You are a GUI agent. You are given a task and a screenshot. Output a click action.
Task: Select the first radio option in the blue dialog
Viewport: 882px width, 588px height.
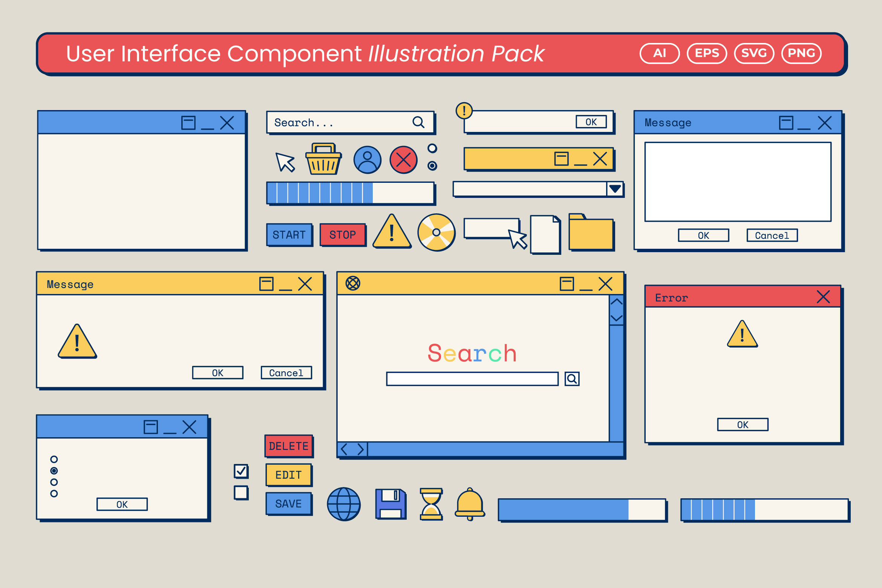coord(54,459)
